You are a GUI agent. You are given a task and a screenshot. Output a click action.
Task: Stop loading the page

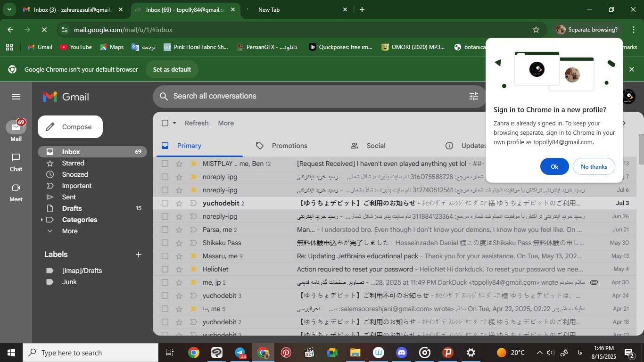coord(44,30)
